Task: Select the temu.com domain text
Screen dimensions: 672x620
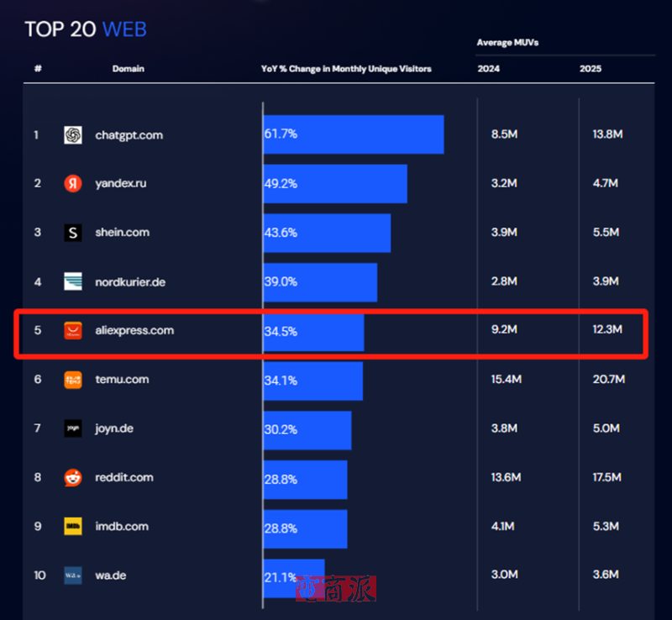Action: (122, 380)
